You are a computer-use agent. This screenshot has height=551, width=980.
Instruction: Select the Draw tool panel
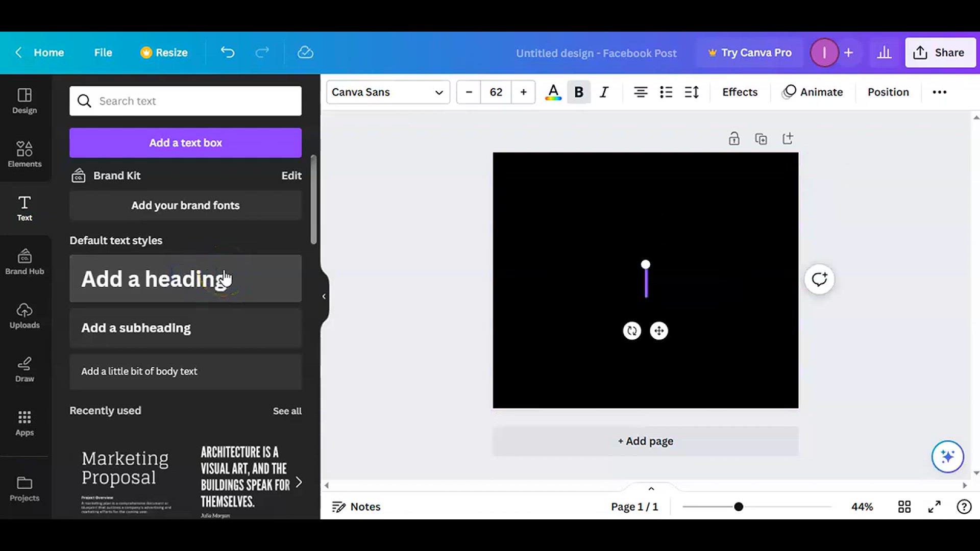[x=24, y=369]
